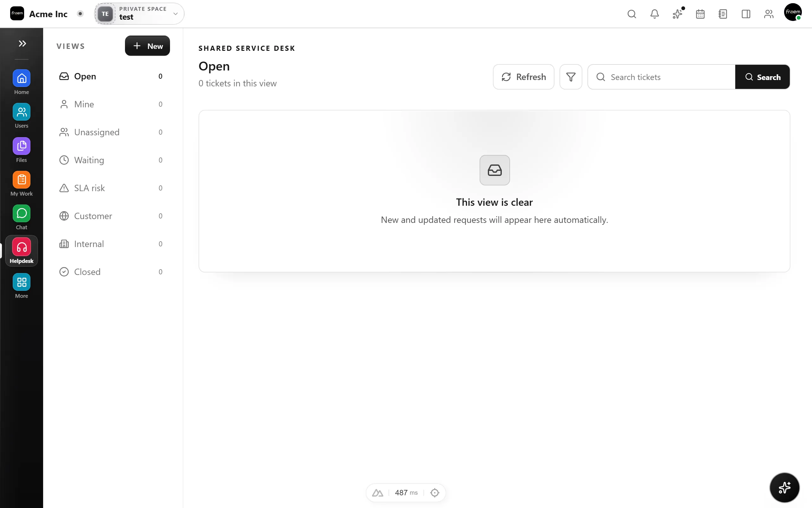The width and height of the screenshot is (812, 508).
Task: Open the calendar icon in top bar
Action: click(700, 14)
